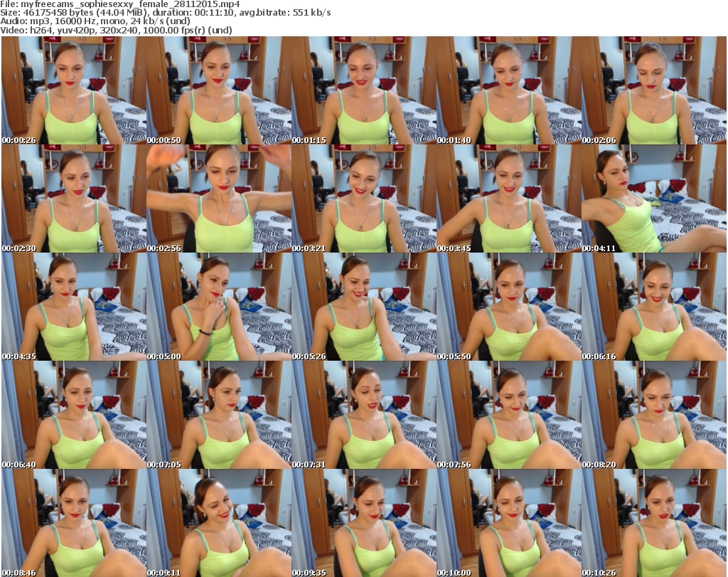This screenshot has height=577, width=728.
Task: Choose the frame stamped 00:07:31
Action: (x=364, y=415)
